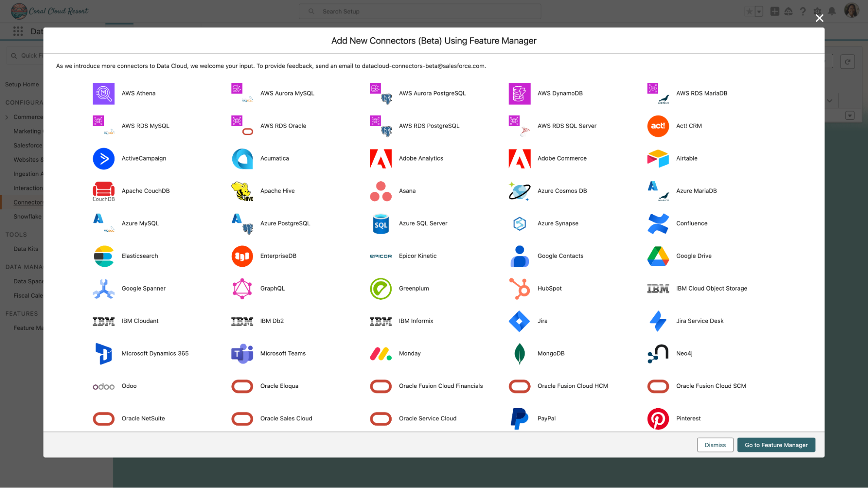Click the Oracle Fusion Cloud Financials label
This screenshot has height=488, width=868.
click(440, 386)
